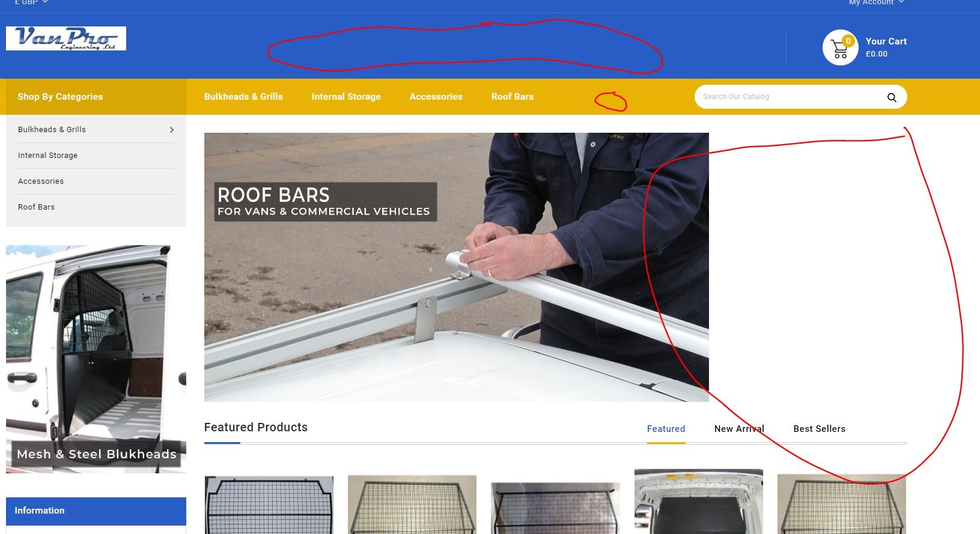Open Internal Storage in sidebar categories
The width and height of the screenshot is (980, 534).
tap(48, 156)
